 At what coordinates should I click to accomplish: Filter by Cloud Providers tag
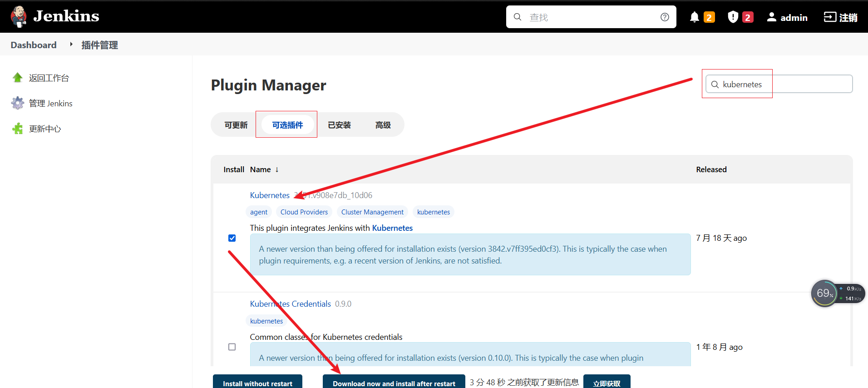(304, 212)
